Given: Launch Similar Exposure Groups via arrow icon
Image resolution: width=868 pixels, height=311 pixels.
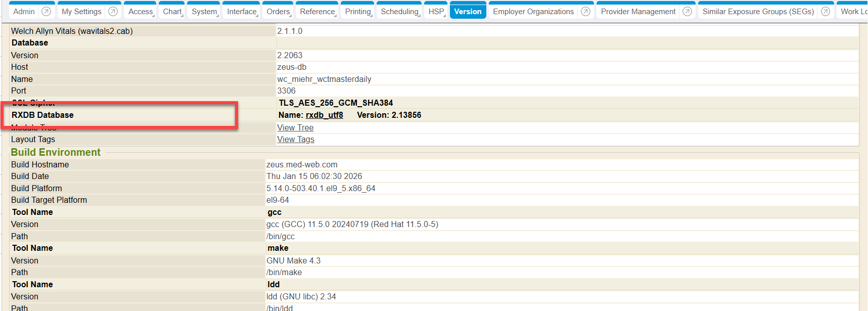Looking at the screenshot, I should point(826,12).
